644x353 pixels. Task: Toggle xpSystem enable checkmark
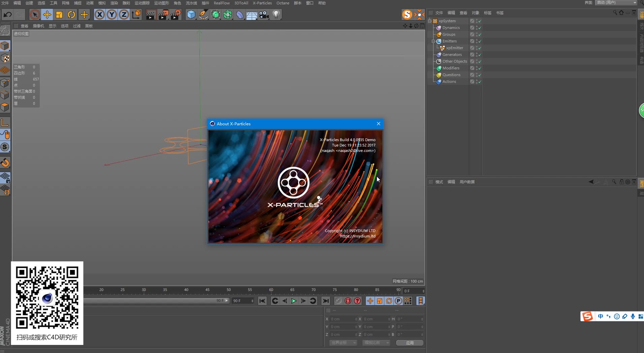[x=480, y=21]
